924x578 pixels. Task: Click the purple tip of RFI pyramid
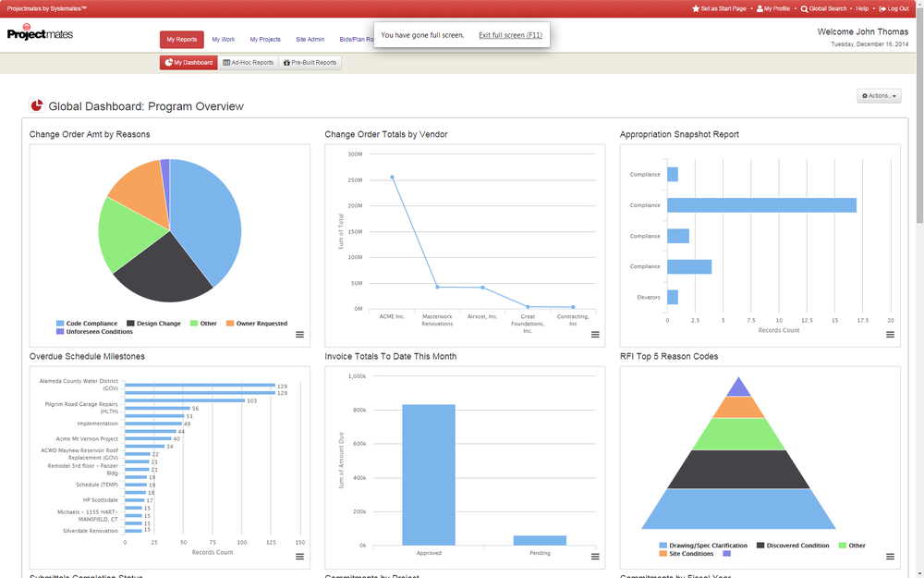tap(738, 389)
